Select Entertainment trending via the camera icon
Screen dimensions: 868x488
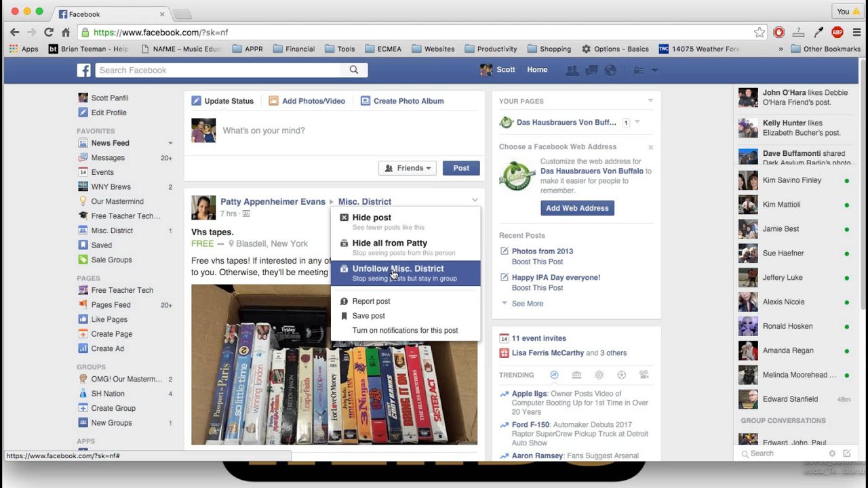coord(644,374)
